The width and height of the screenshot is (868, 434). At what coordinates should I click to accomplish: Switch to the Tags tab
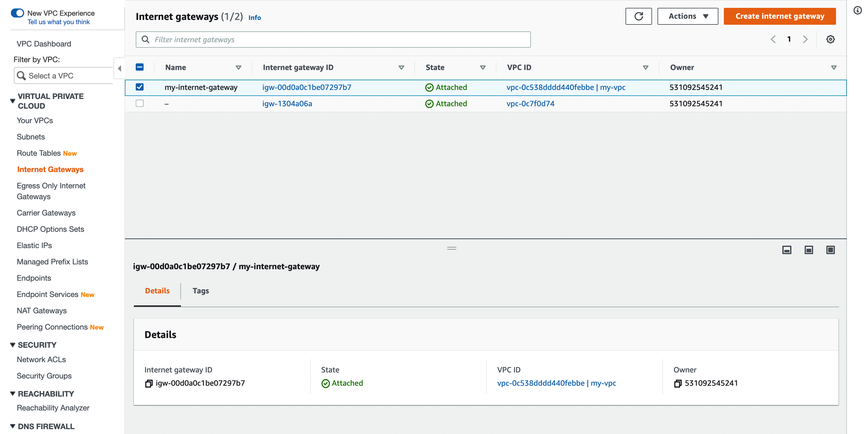pos(201,291)
